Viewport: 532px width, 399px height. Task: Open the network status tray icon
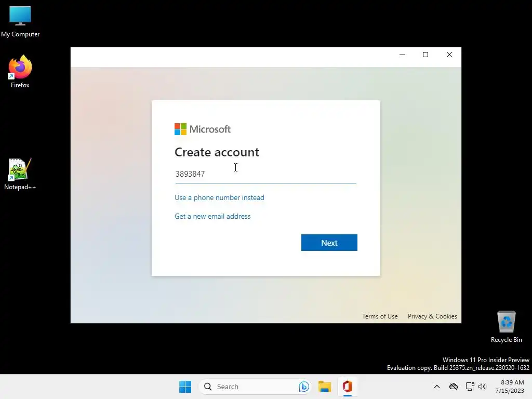[470, 387]
